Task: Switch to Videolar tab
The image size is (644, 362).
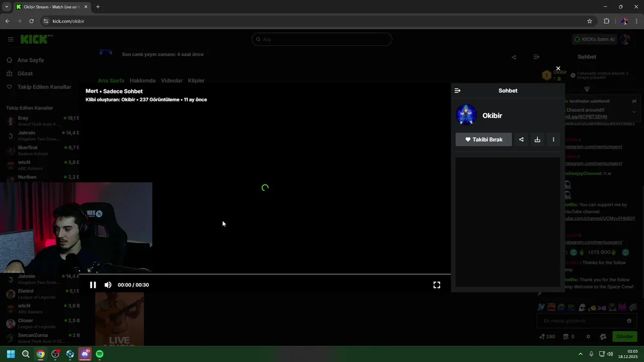Action: [172, 80]
